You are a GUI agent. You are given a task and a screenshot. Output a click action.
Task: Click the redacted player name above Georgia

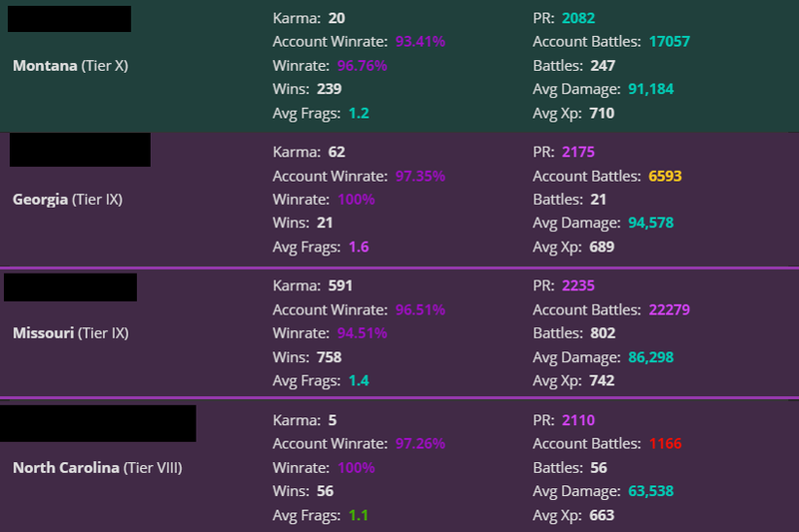pos(80,150)
